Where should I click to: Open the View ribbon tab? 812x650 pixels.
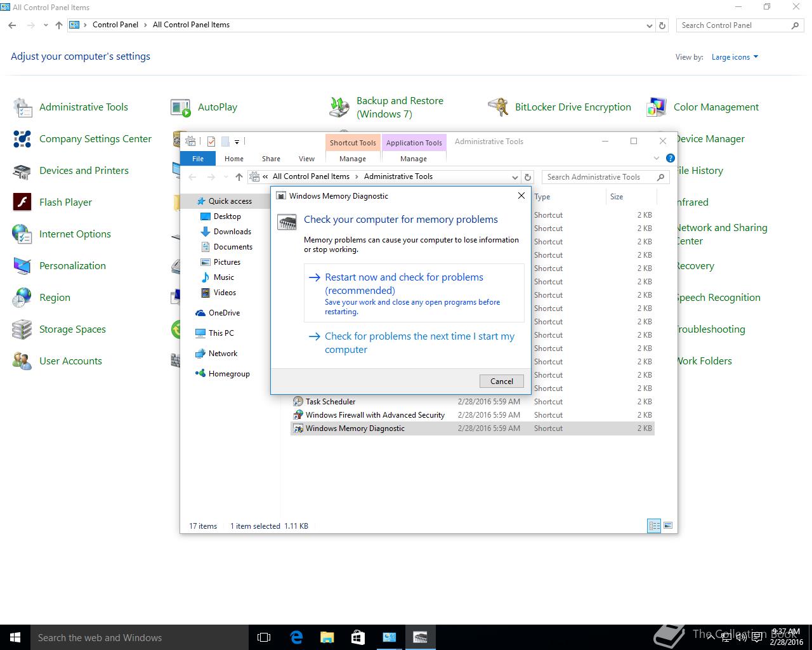[x=306, y=159]
